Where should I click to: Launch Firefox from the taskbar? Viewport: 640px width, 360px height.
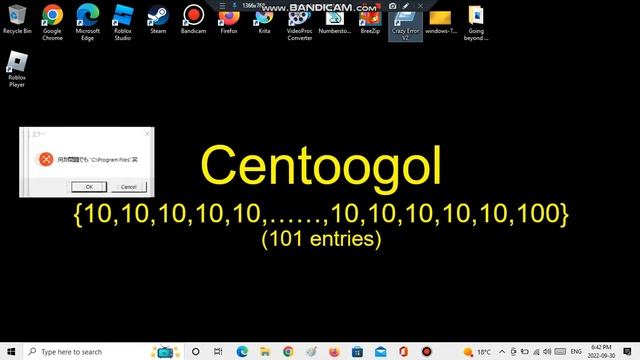[x=334, y=351]
